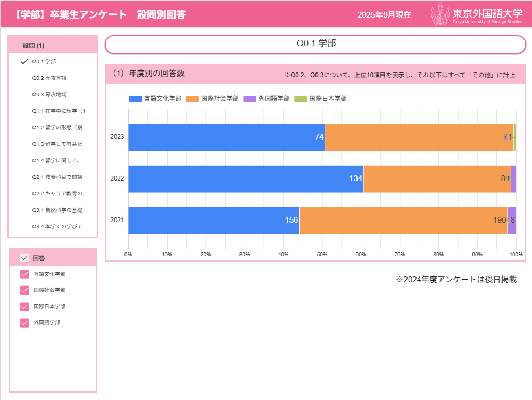Toggle the 回答 select-all checkbox
Screen dimensions: 532x400
tap(24, 258)
